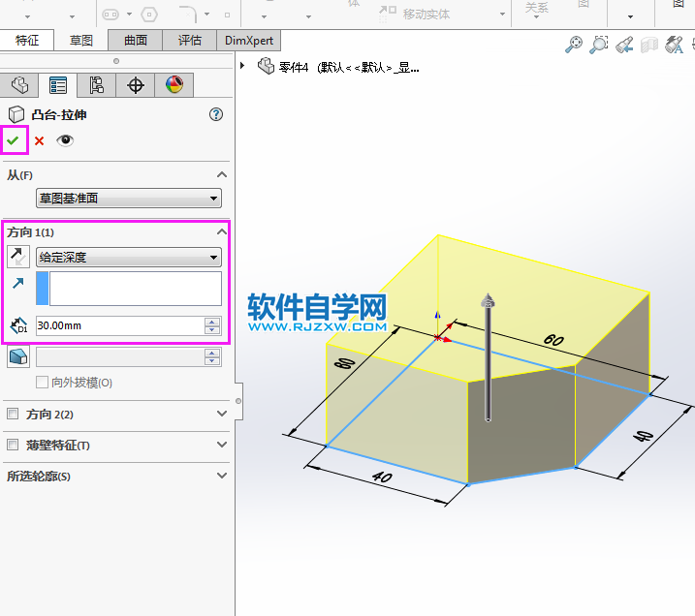The width and height of the screenshot is (695, 616).
Task: Click Boss-Extrude cube title icon
Action: tap(16, 114)
